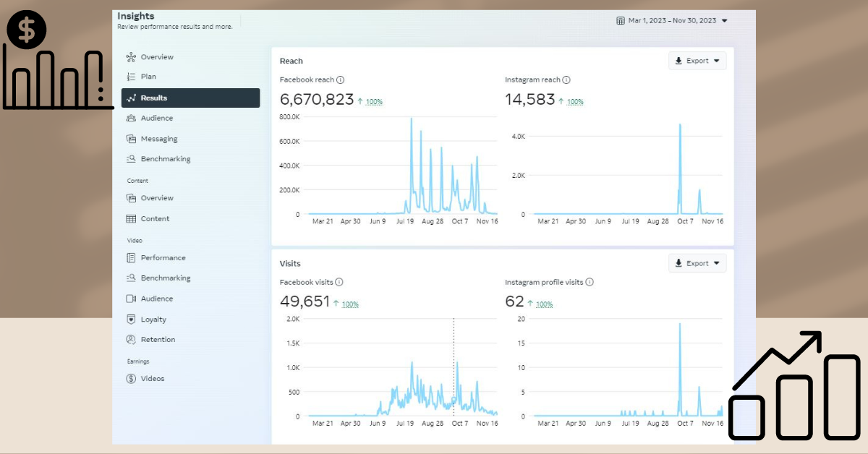Click the Overview icon under Insights
Viewport: 868px width, 454px height.
click(x=131, y=57)
